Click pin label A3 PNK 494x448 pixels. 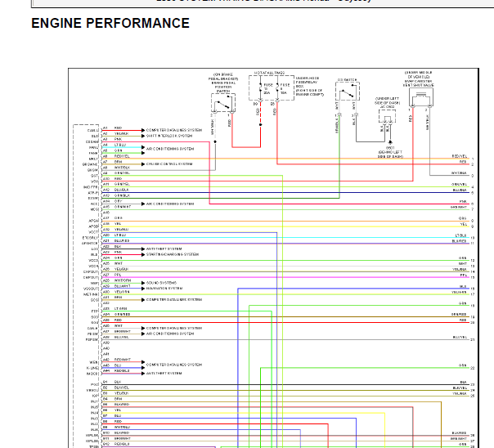coord(113,139)
